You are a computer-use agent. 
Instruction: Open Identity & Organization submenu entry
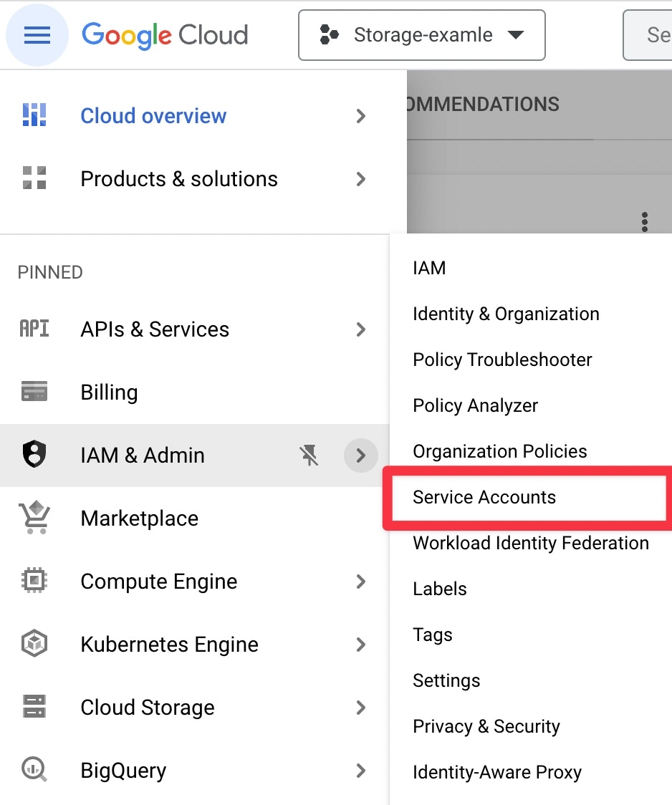[x=507, y=314]
